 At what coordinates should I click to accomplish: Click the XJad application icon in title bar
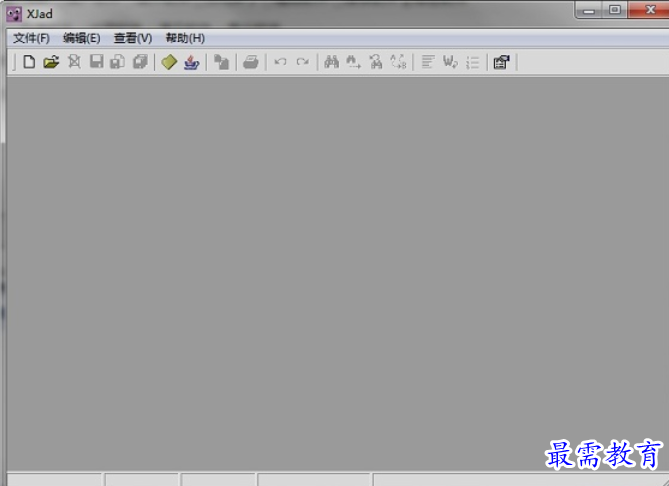14,14
